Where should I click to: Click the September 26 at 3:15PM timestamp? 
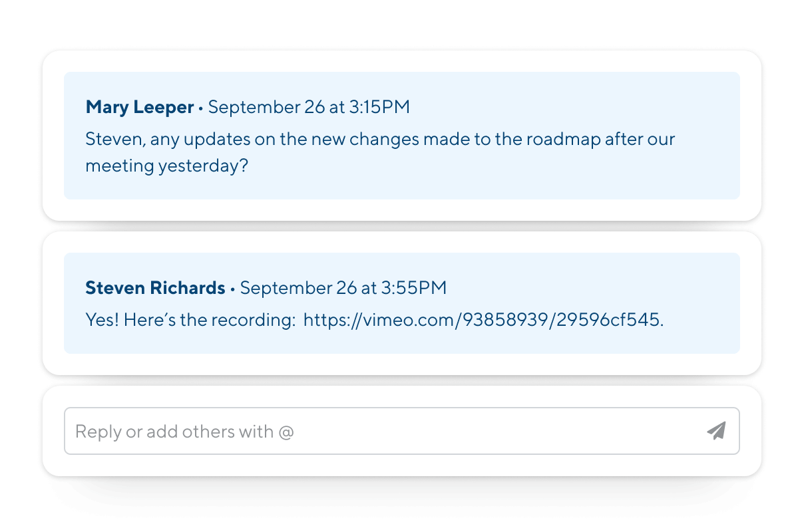(309, 106)
